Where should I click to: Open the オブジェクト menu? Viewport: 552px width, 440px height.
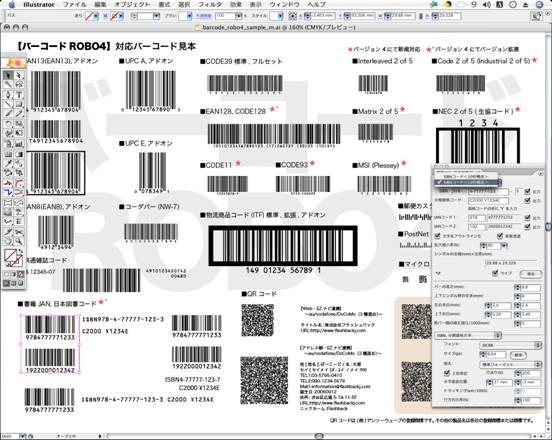tap(132, 5)
